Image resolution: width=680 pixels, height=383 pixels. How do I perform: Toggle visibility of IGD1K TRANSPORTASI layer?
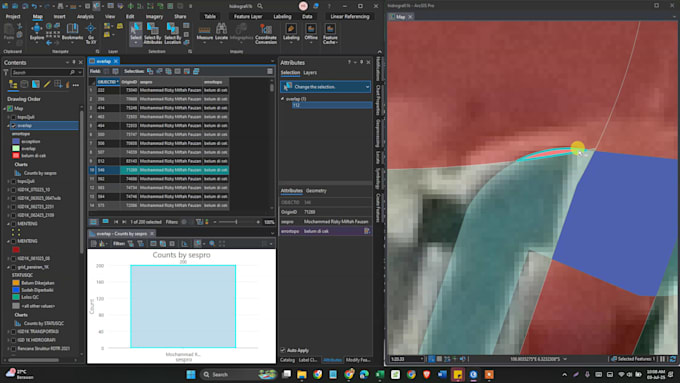tap(13, 331)
